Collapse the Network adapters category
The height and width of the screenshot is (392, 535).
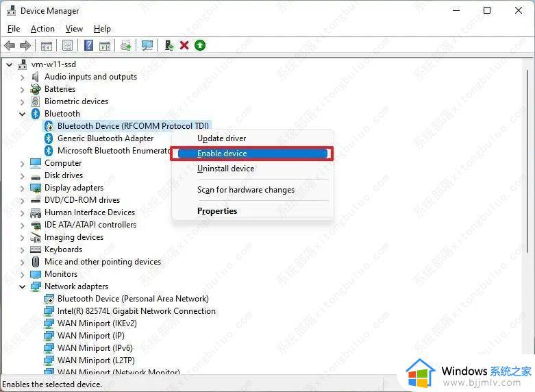[x=23, y=286]
